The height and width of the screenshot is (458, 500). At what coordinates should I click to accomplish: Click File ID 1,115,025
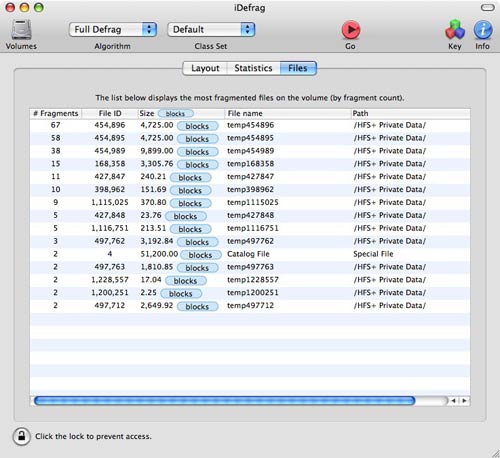(x=110, y=203)
